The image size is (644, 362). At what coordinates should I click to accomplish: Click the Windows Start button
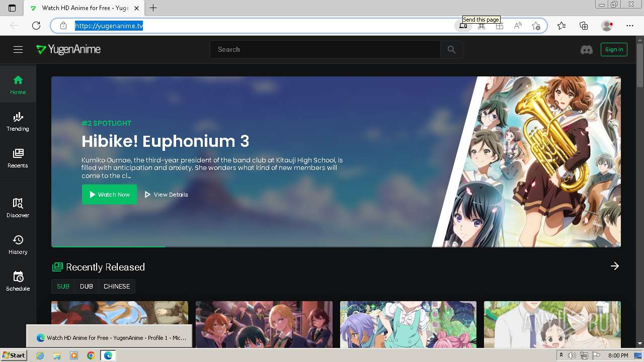(14, 355)
